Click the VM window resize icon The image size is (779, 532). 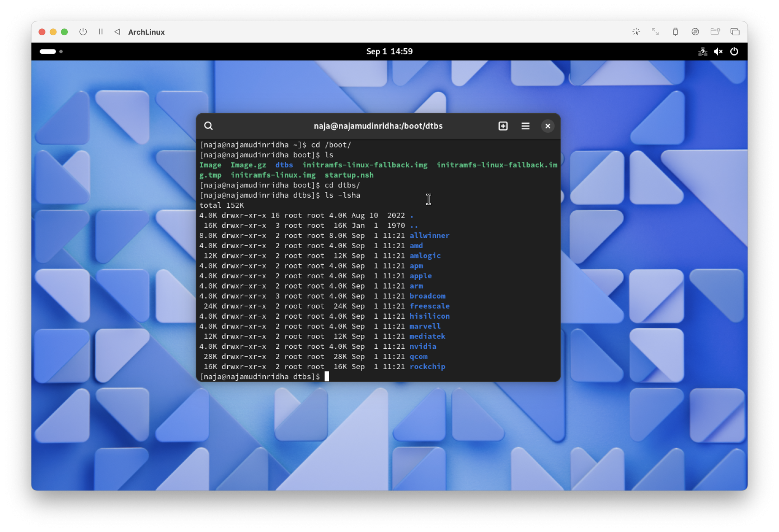point(655,32)
